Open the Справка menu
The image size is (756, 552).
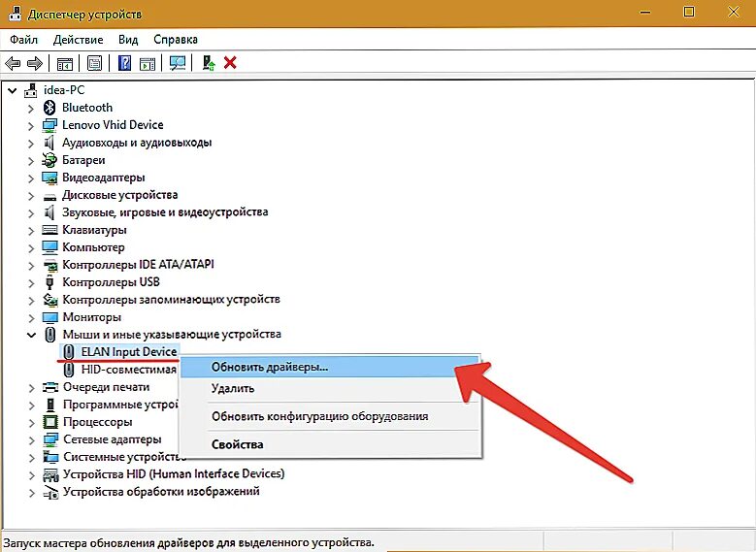click(176, 40)
